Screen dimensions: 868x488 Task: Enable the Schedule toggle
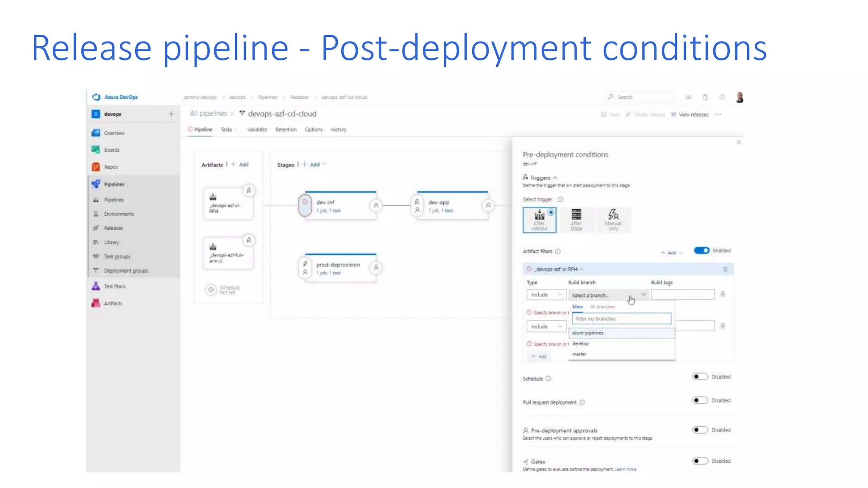pos(700,377)
